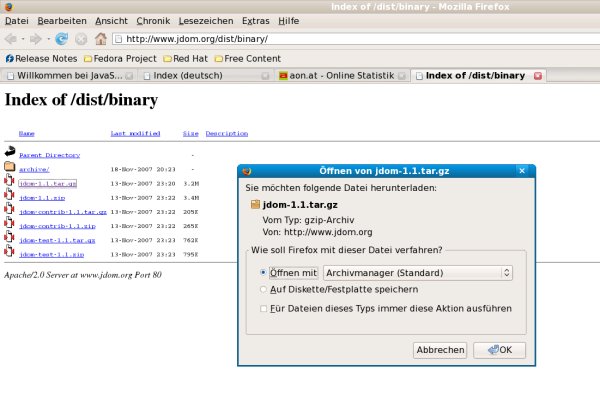Go to the Home page icon
The image size is (600, 413).
tap(100, 39)
